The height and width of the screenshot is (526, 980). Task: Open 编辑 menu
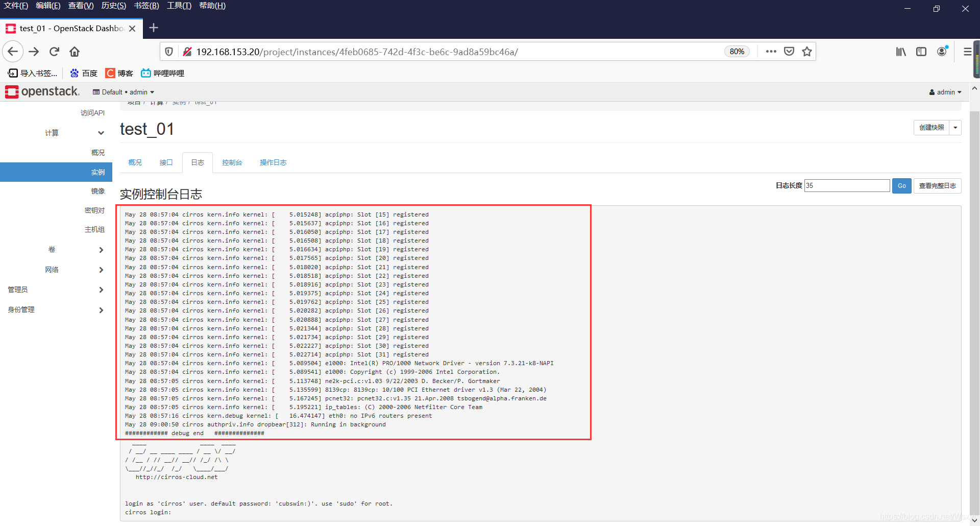(48, 6)
